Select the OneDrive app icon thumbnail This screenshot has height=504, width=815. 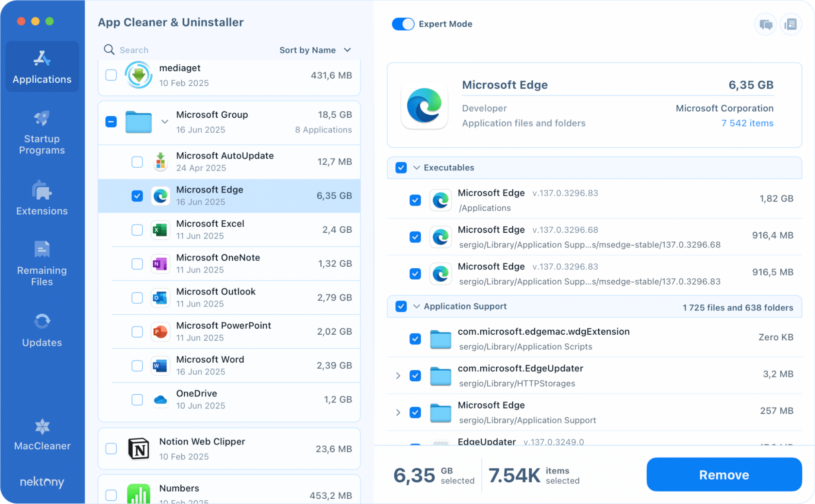[160, 400]
